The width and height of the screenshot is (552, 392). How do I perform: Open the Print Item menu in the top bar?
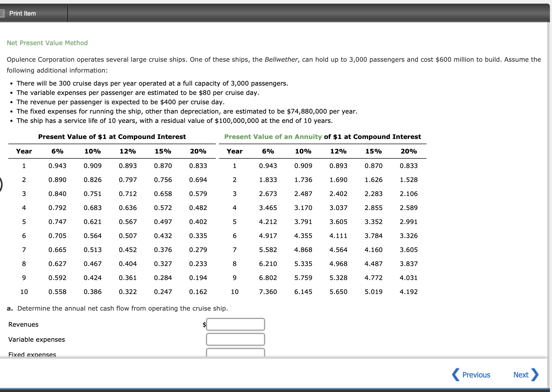(22, 13)
